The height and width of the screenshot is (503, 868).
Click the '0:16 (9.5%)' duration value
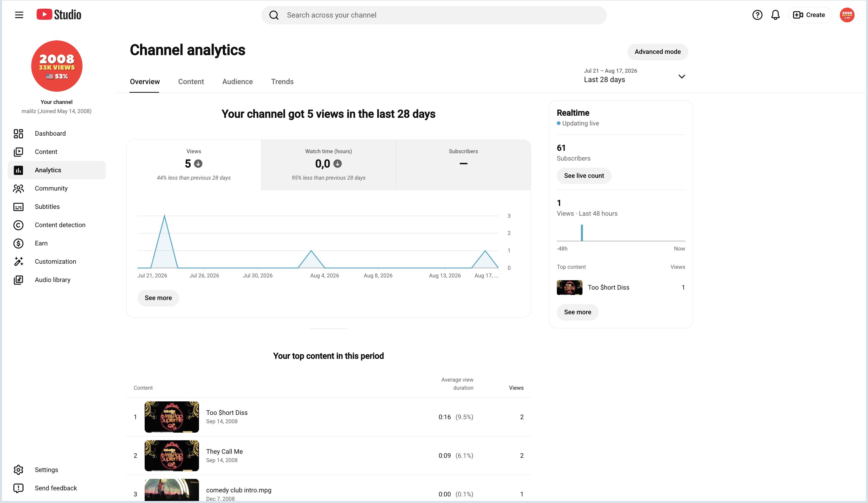point(456,417)
